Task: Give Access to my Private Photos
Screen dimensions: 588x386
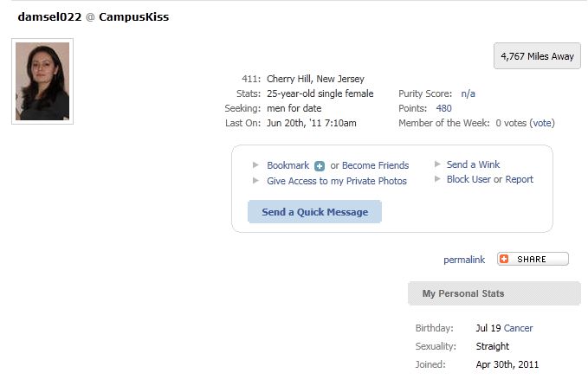Action: click(x=337, y=181)
